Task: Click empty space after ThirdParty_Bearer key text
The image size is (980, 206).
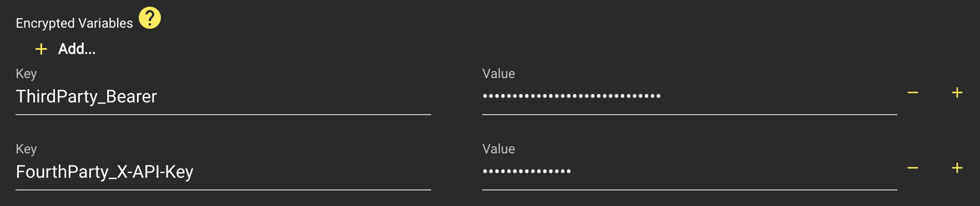Action: point(294,97)
